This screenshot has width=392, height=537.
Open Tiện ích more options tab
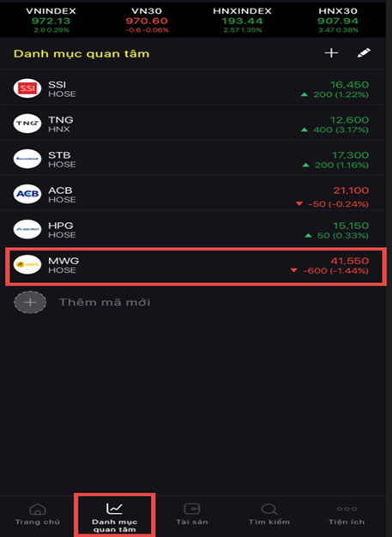point(347,515)
